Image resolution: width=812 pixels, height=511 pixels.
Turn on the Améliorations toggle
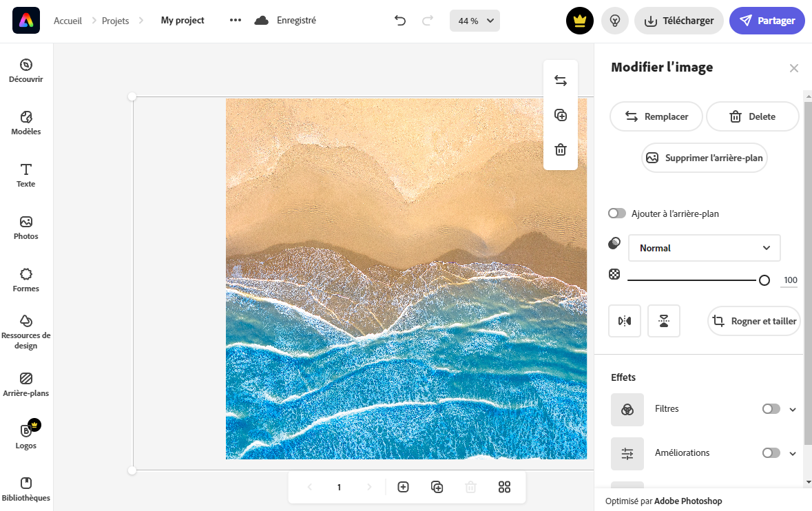click(771, 453)
